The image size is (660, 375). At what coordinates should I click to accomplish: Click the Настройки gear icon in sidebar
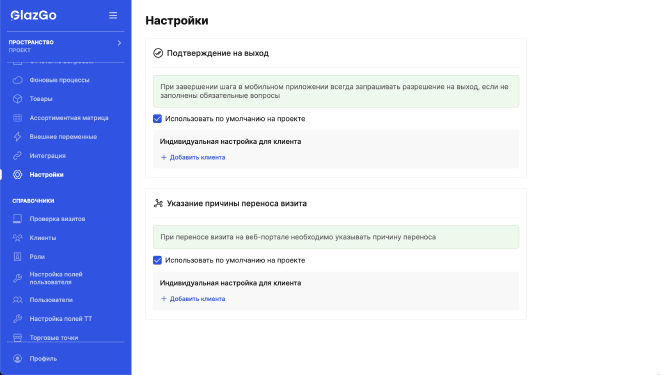pos(17,175)
